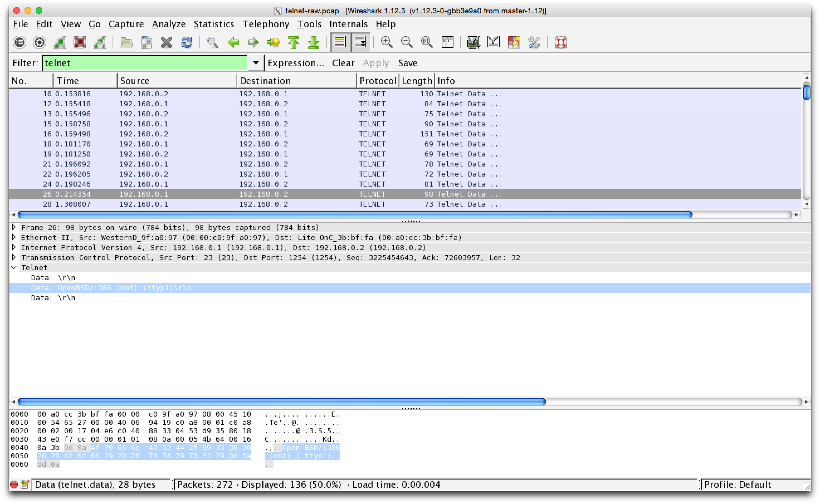Select packet 28 at time 1.308007
820x504 pixels.
point(405,204)
